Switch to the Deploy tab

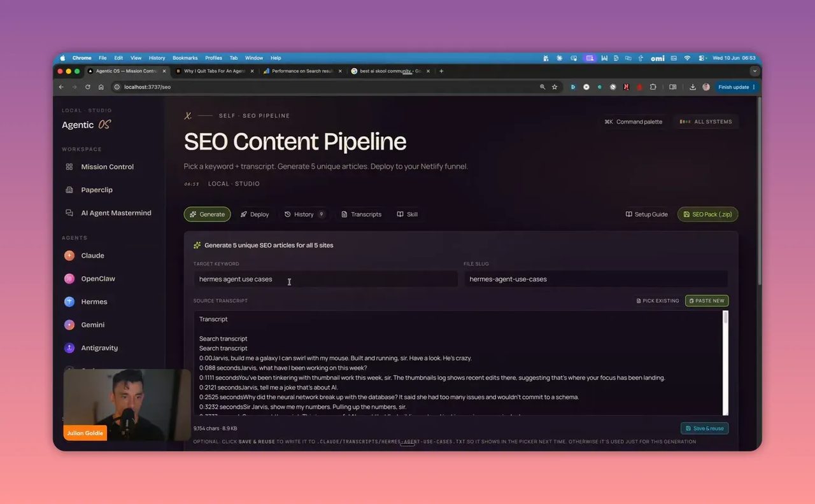point(255,214)
